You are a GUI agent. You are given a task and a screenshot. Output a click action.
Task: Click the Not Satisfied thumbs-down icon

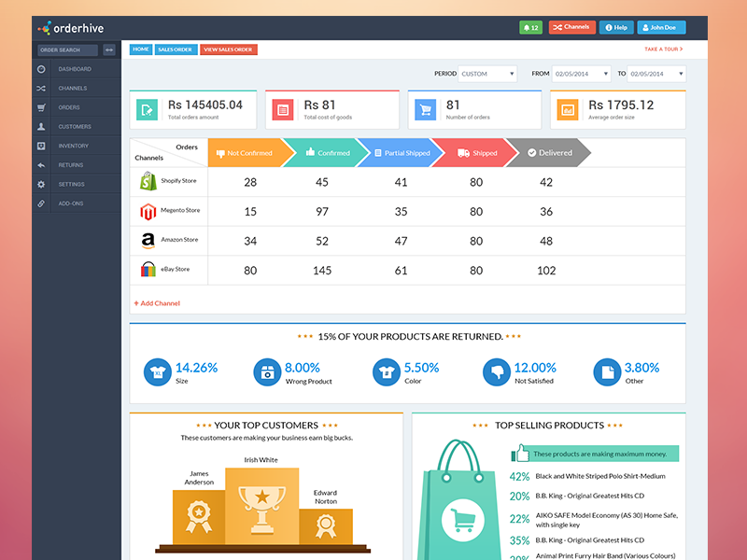497,371
